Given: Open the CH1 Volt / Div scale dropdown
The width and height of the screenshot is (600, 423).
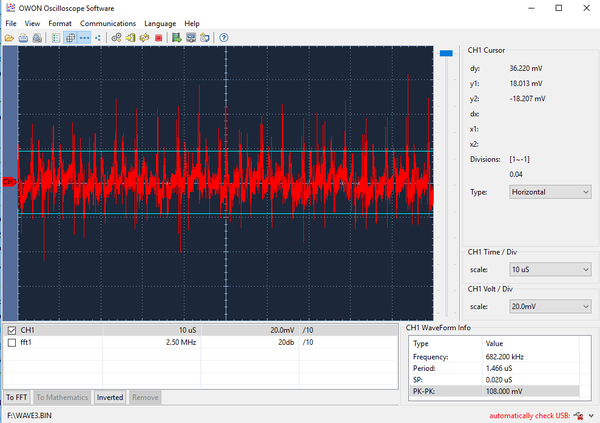Looking at the screenshot, I should point(550,307).
